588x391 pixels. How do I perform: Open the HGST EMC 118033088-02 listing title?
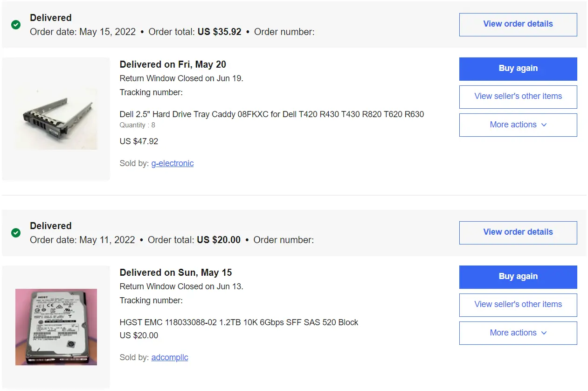click(x=239, y=322)
